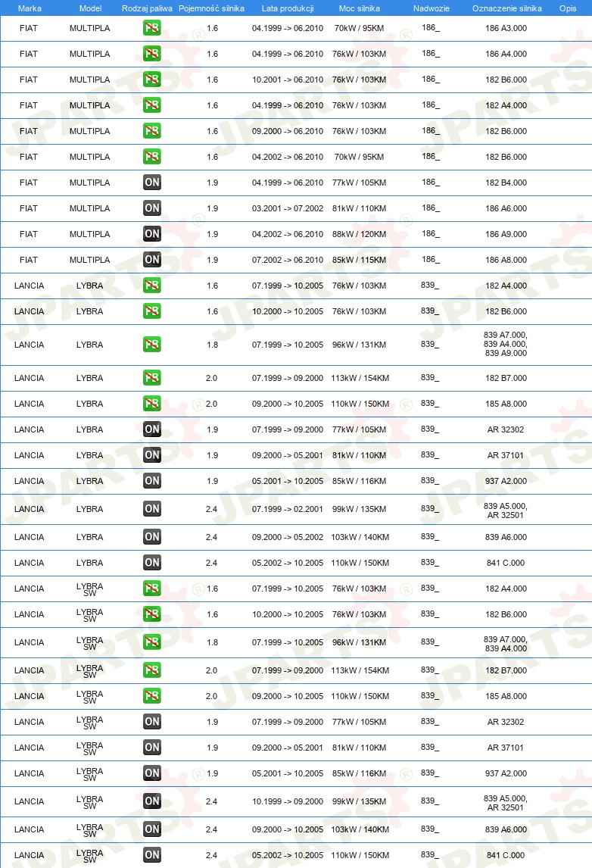
Task: Select the '77kW / 105KM' cell in the Multipla row
Action: pos(359,183)
